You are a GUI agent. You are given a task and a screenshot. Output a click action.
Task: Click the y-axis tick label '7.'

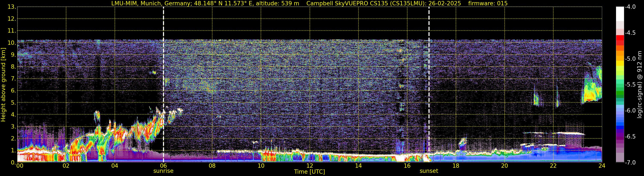point(13,79)
